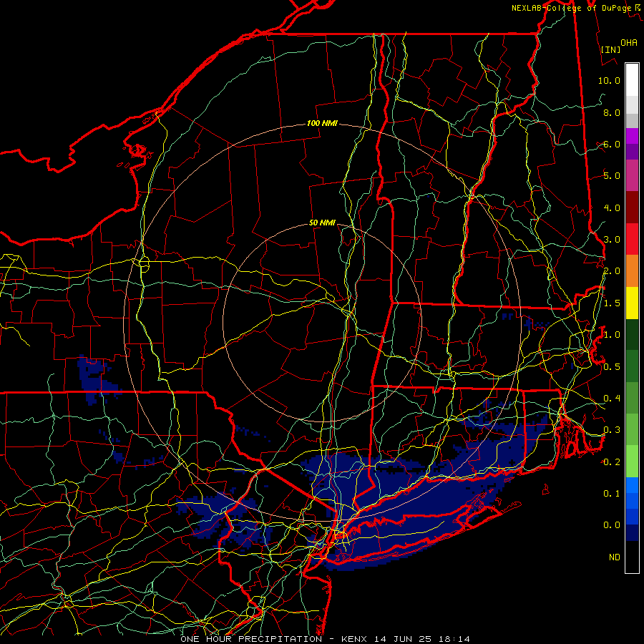Click the [IN] units label
Viewport: 644px width, 644px height.
click(x=610, y=49)
